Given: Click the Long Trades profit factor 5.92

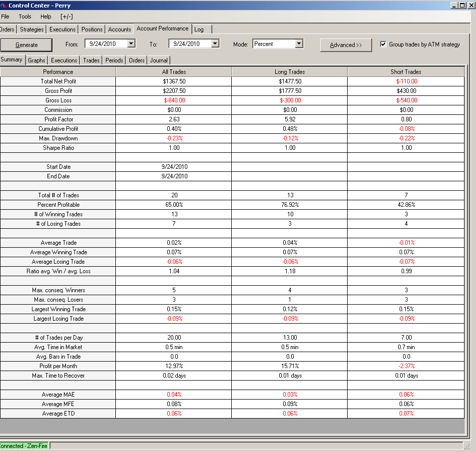Looking at the screenshot, I should click(x=290, y=119).
